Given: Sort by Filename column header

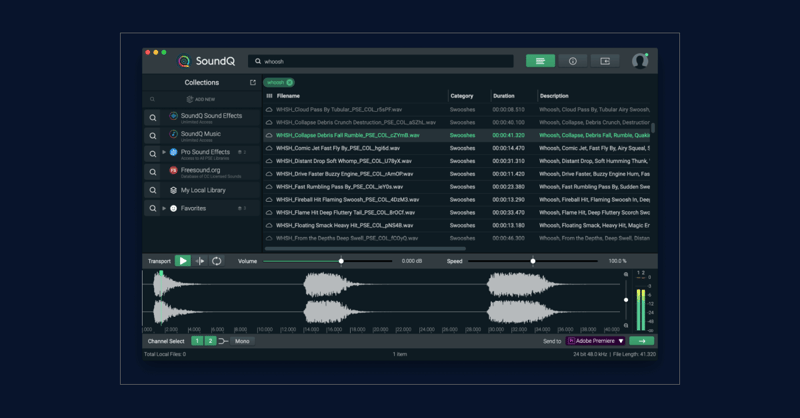Looking at the screenshot, I should (x=288, y=96).
